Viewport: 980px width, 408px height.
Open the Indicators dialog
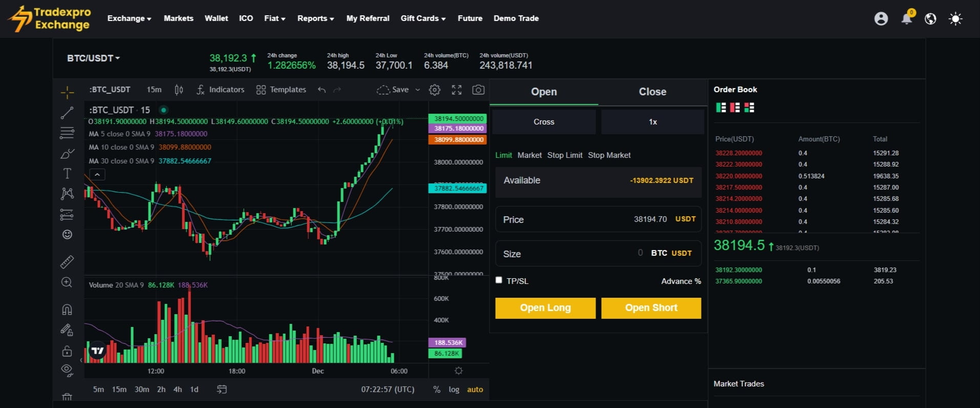click(221, 90)
